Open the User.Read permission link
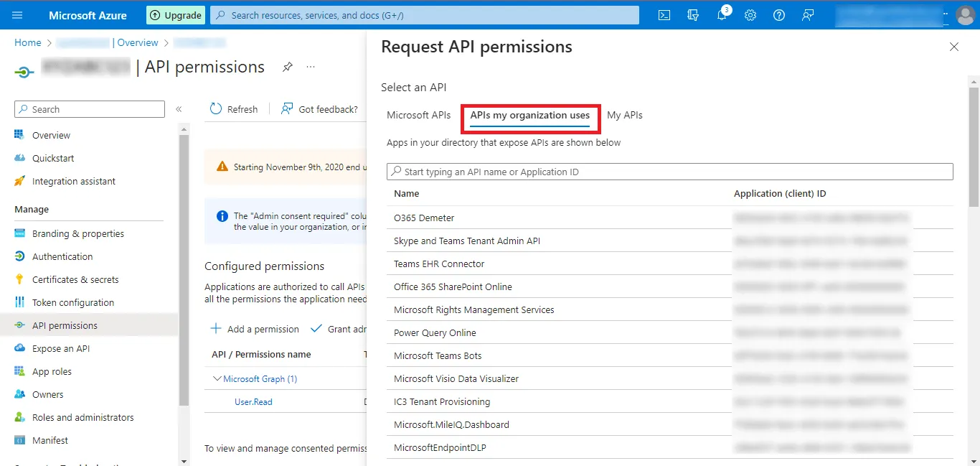This screenshot has height=466, width=980. click(x=253, y=402)
